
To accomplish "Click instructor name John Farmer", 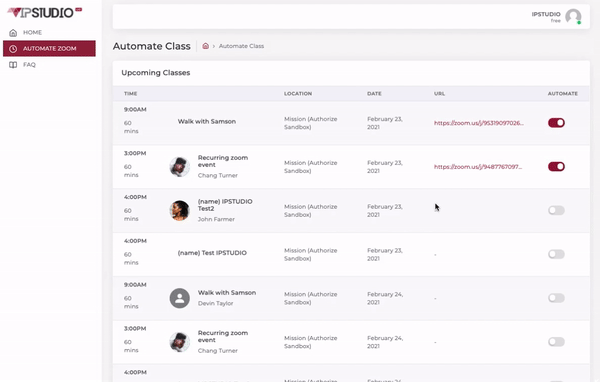I will [x=216, y=219].
